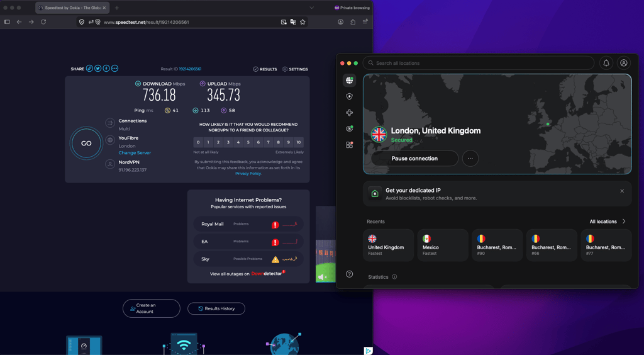
Task: Go forward in the browser
Action: pyautogui.click(x=31, y=22)
